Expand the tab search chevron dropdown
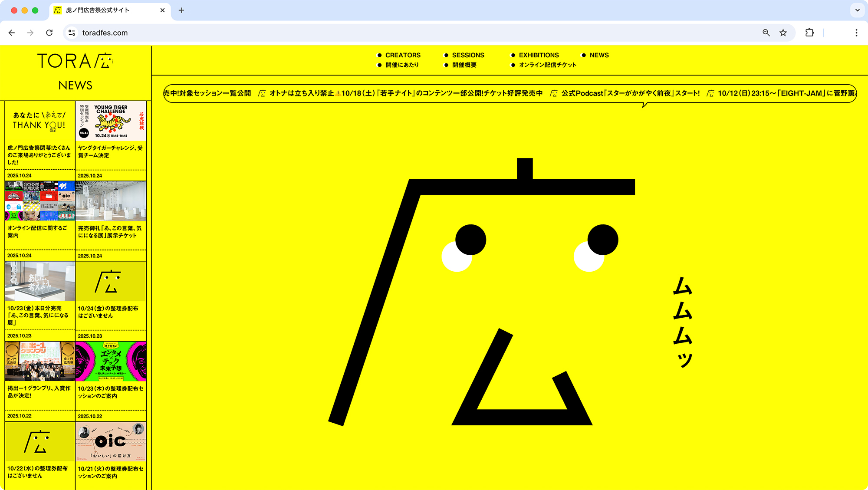The image size is (868, 490). 858,10
